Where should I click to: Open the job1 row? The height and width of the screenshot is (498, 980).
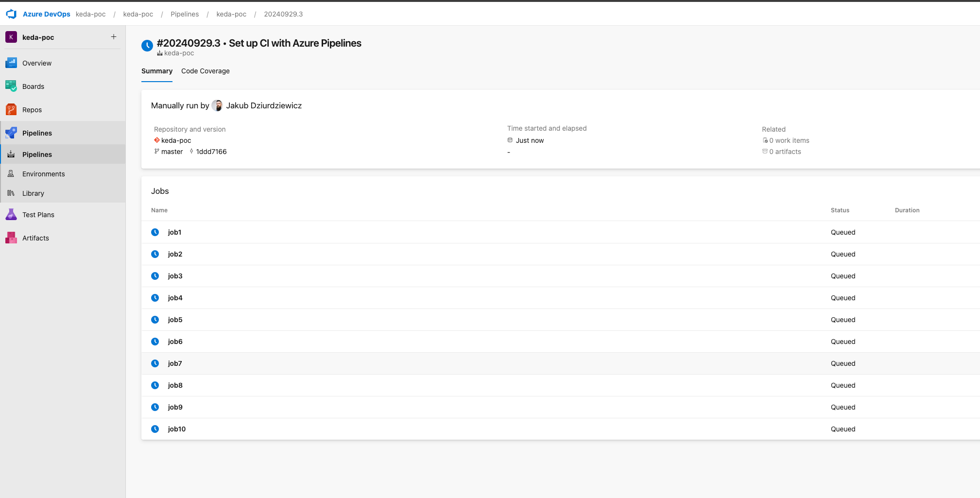(x=561, y=232)
